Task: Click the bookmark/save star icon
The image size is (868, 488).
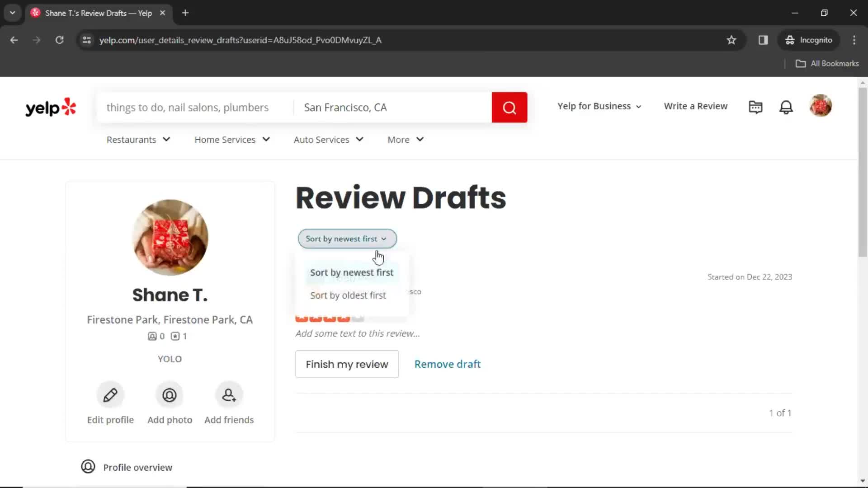Action: pyautogui.click(x=732, y=40)
